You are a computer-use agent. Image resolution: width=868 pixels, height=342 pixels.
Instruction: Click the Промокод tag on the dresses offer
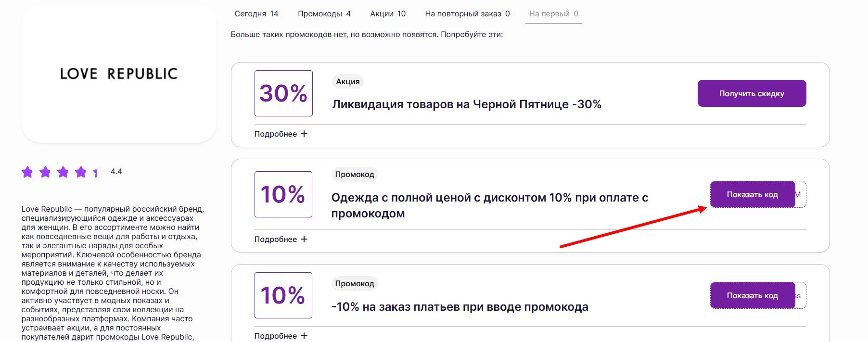click(355, 283)
